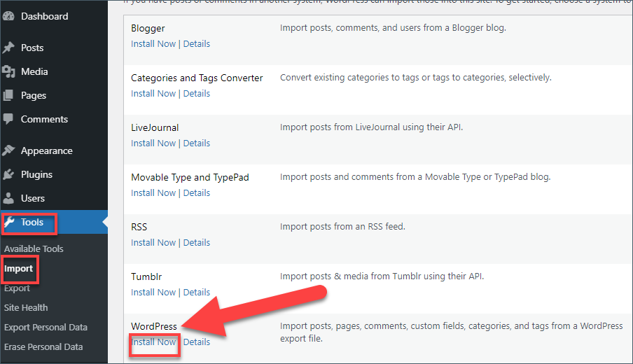Click 'Import posts from an RSS feed.' text

click(x=342, y=226)
